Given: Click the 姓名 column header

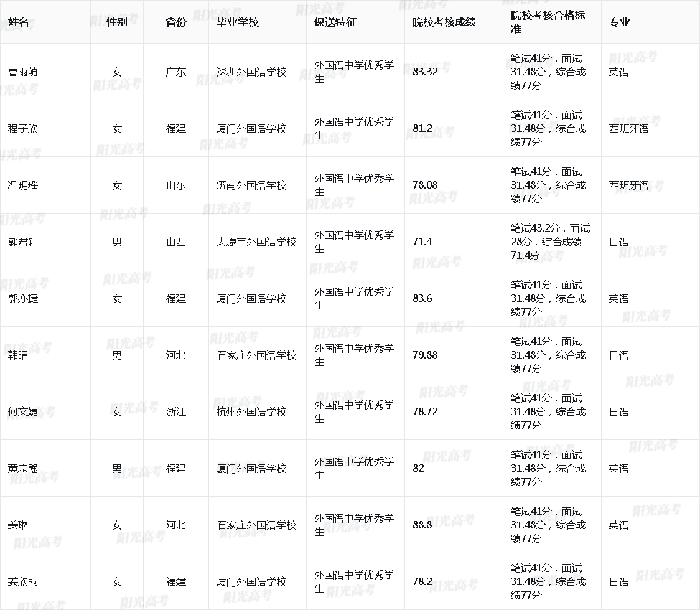Looking at the screenshot, I should [x=19, y=22].
